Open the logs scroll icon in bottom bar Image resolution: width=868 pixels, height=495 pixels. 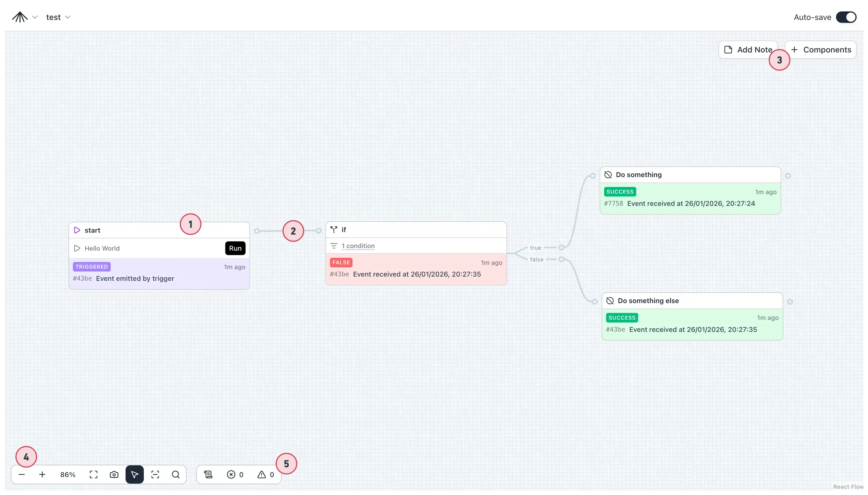tap(208, 474)
